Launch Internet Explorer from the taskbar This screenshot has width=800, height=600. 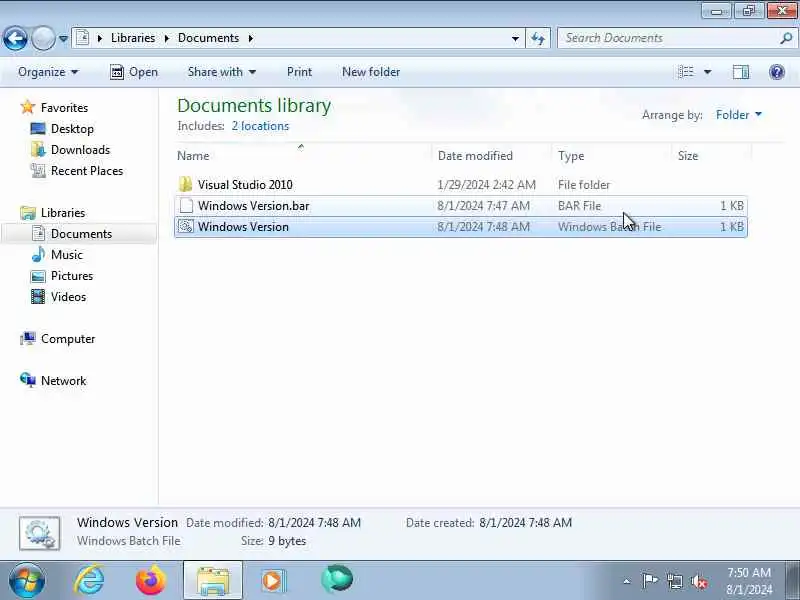click(89, 580)
